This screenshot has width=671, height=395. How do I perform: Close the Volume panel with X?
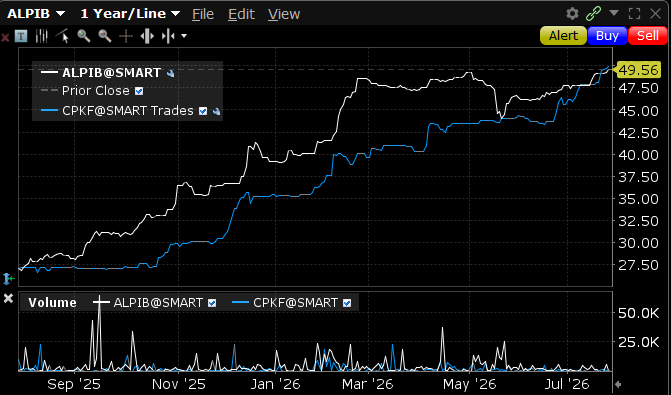click(8, 298)
